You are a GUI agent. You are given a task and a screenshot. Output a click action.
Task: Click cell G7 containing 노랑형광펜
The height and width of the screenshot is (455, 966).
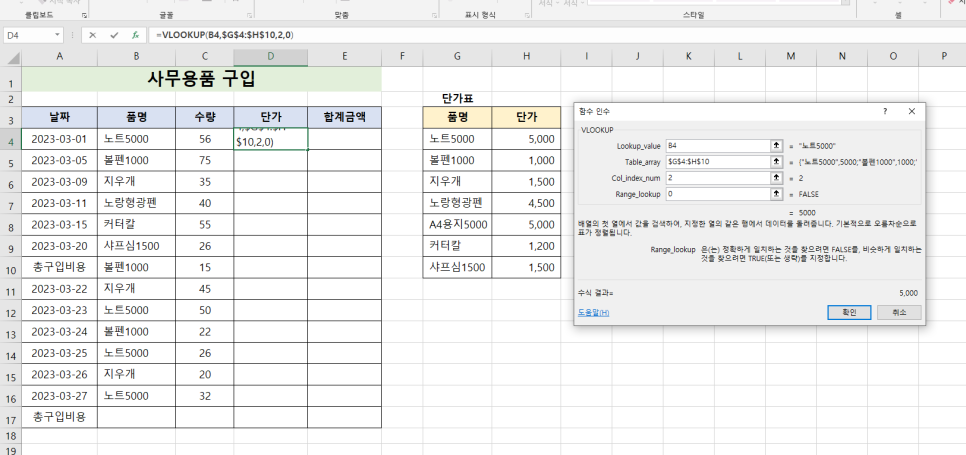pos(457,203)
